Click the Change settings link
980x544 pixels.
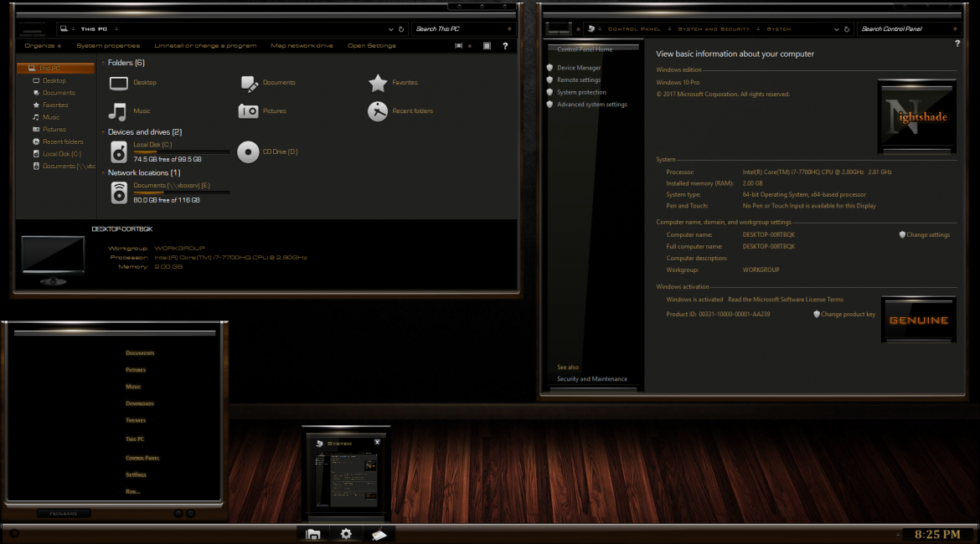click(x=928, y=235)
